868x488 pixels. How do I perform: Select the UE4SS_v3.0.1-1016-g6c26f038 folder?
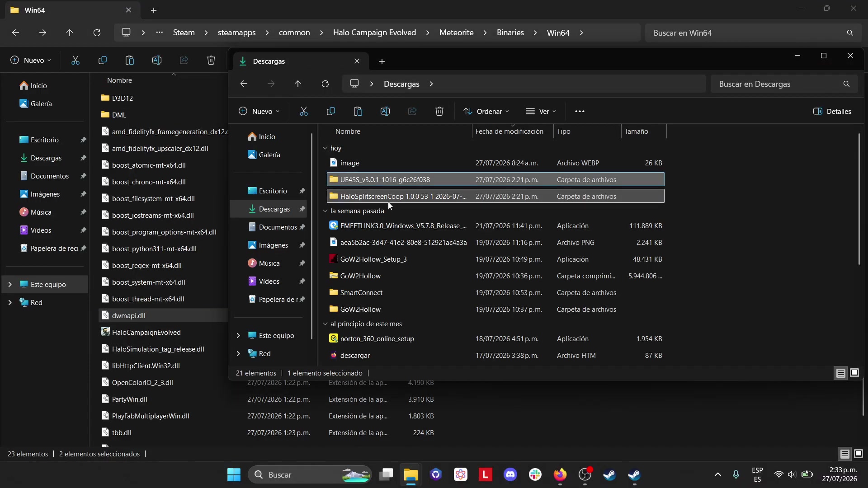point(495,179)
